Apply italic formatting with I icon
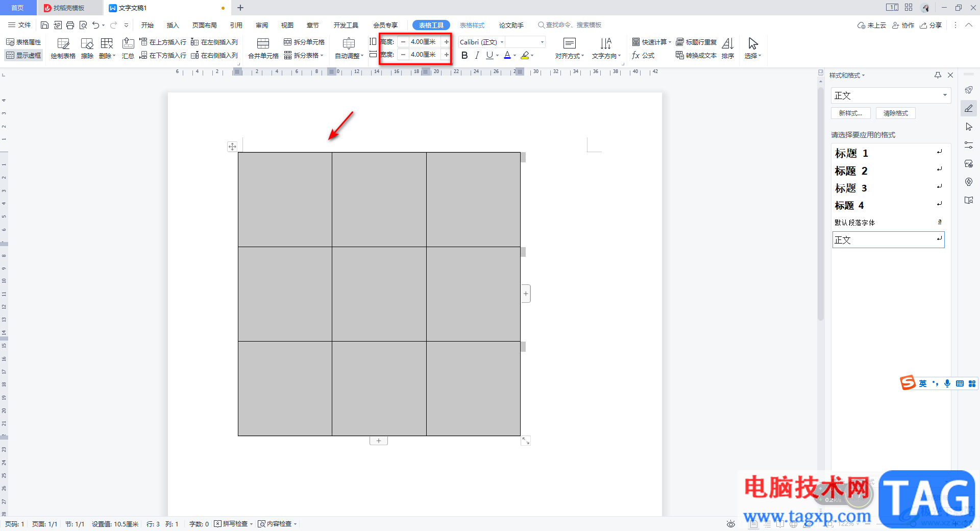Screen dimensions: 980x531 477,55
